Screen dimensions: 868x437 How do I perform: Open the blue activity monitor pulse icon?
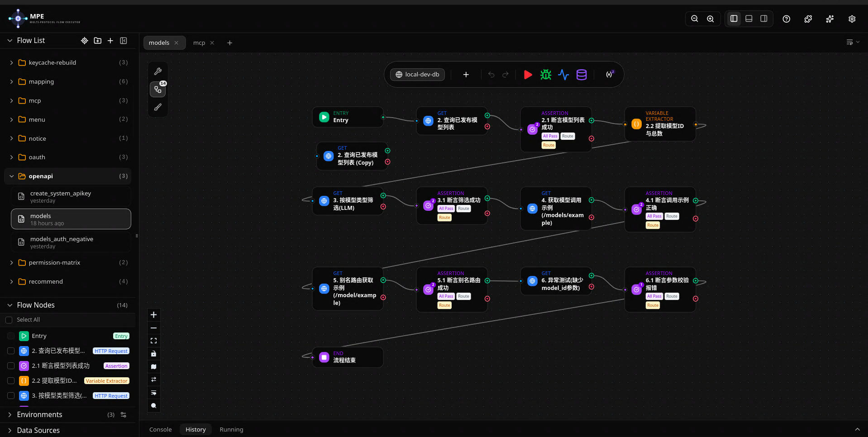(x=563, y=75)
